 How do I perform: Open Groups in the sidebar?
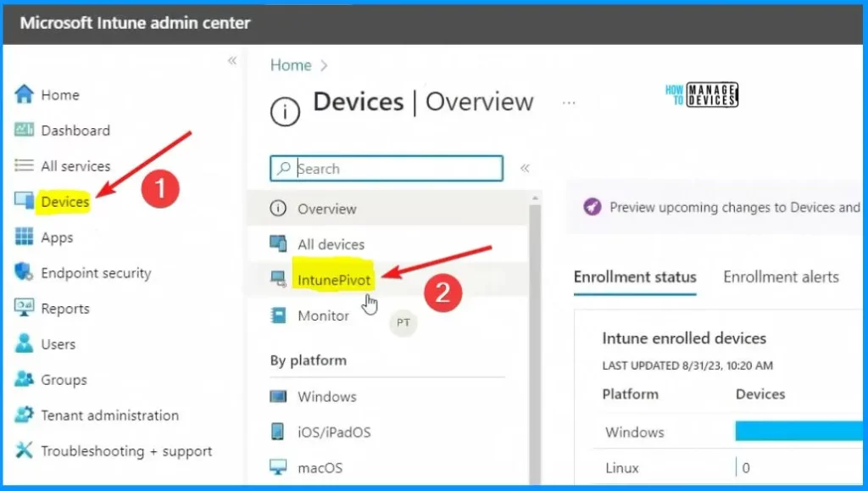[x=64, y=380]
